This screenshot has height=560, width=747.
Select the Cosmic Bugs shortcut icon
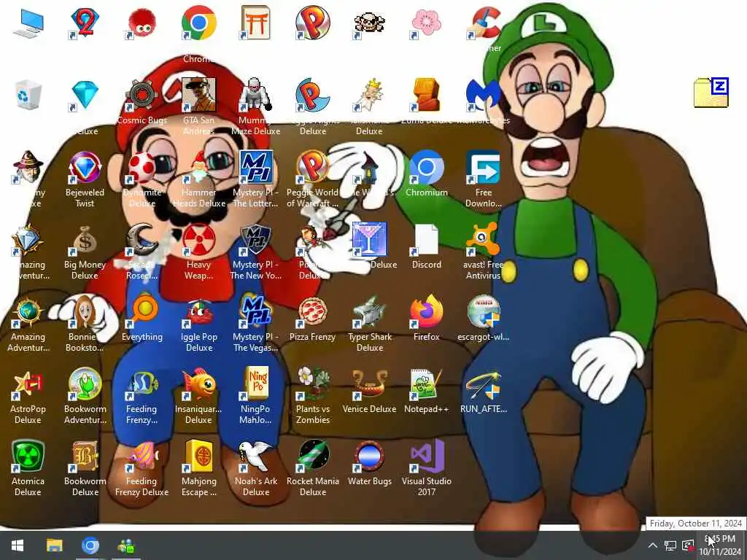tap(142, 96)
